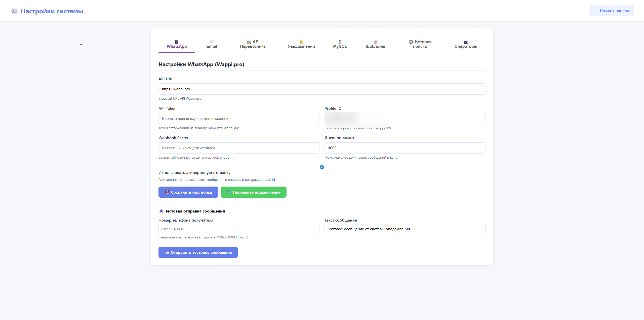
Task: Click the clock icon on История поиска tab
Action: [x=411, y=42]
